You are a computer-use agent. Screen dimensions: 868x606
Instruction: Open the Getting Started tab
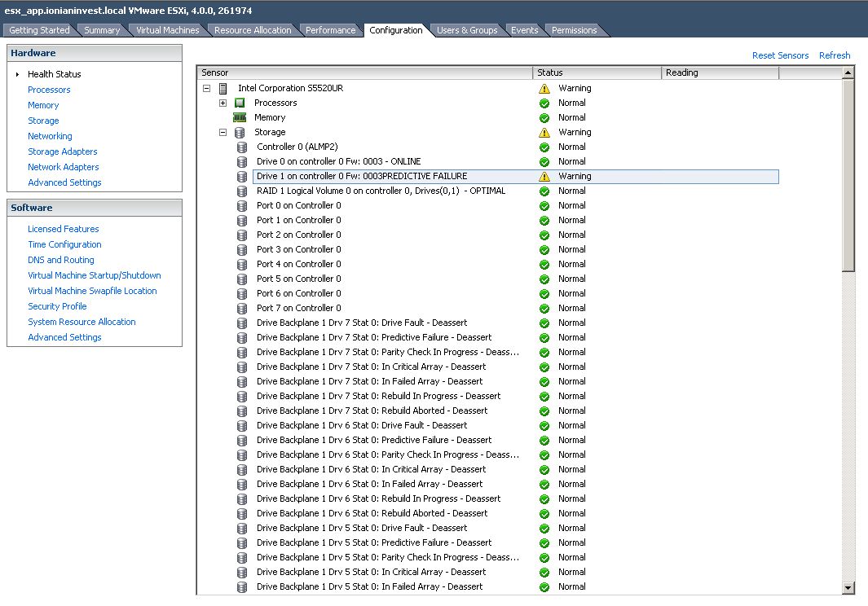pos(39,30)
